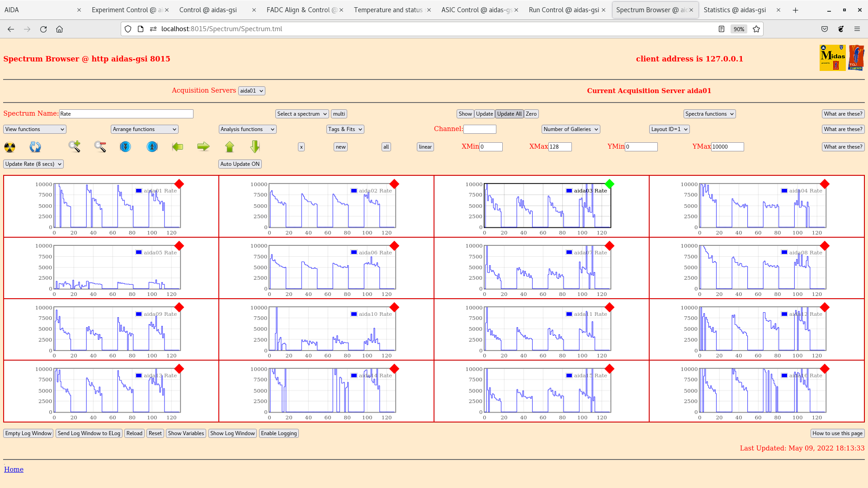Expand View functions dropdown

click(35, 129)
